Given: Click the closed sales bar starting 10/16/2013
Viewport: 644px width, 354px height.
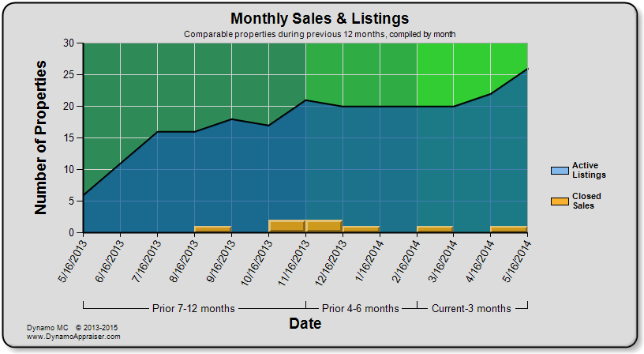Looking at the screenshot, I should coord(287,226).
